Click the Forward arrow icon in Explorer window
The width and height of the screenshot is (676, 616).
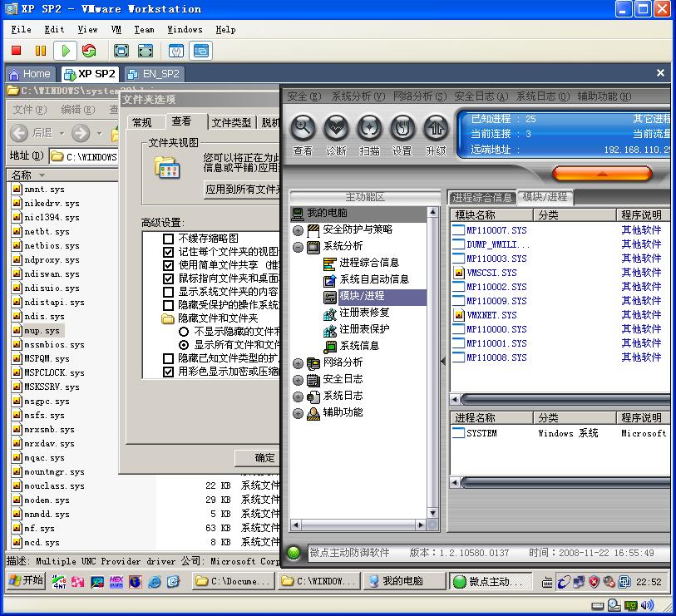coord(81,133)
